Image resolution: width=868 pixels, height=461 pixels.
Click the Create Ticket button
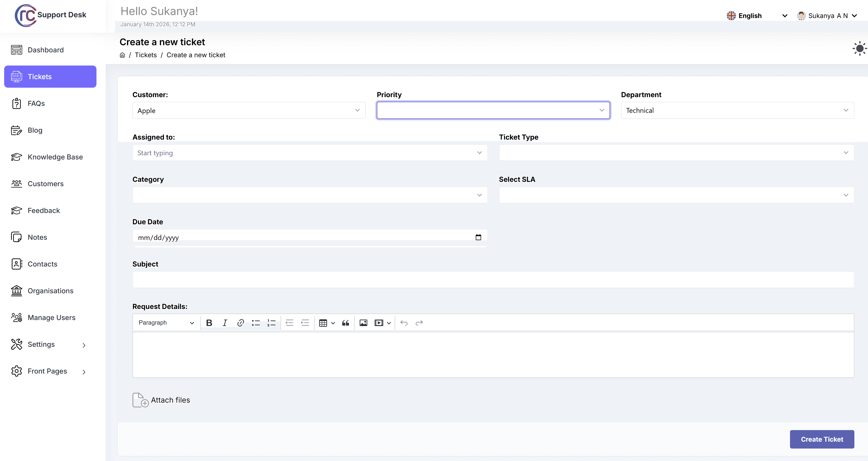[x=822, y=439]
